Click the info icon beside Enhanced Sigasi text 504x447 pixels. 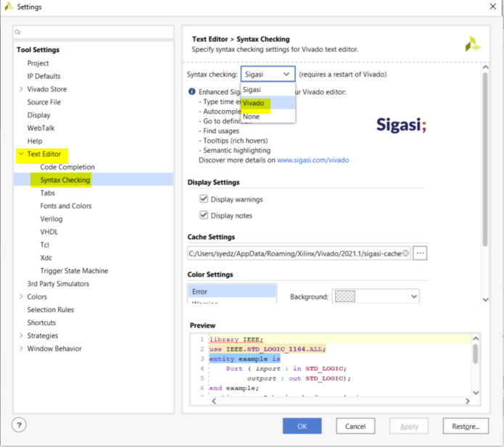pyautogui.click(x=192, y=93)
